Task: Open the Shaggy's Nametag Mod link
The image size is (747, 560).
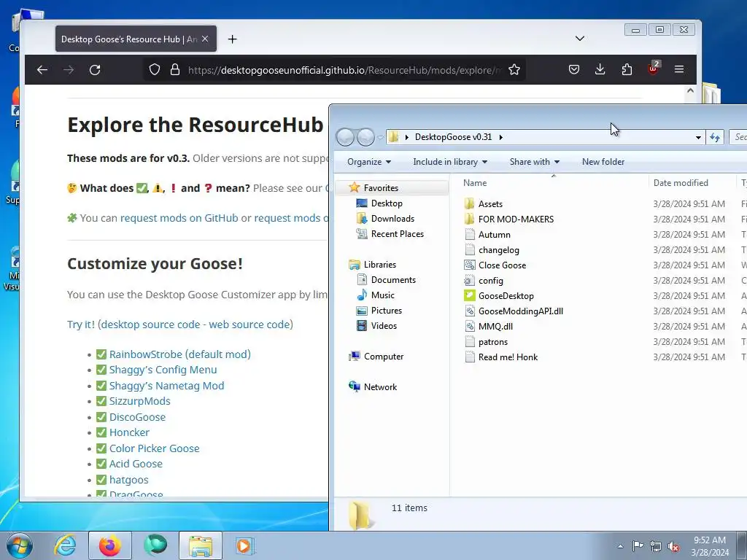Action: (167, 386)
